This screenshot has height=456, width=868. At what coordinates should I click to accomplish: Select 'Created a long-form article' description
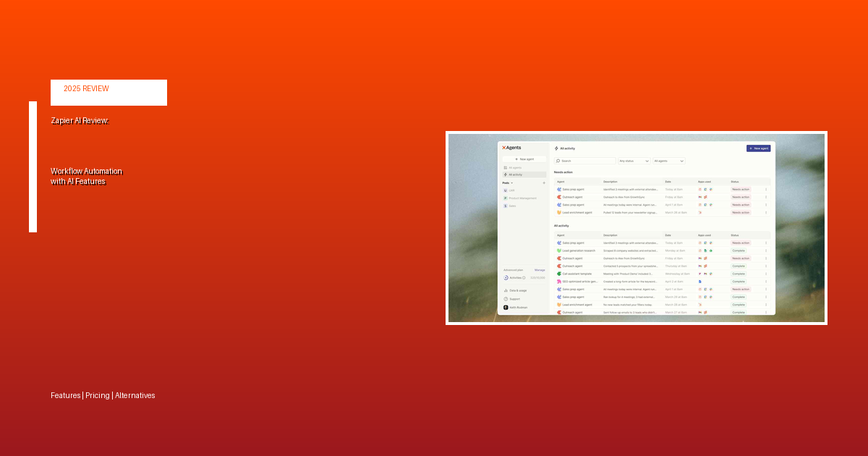[631, 282]
